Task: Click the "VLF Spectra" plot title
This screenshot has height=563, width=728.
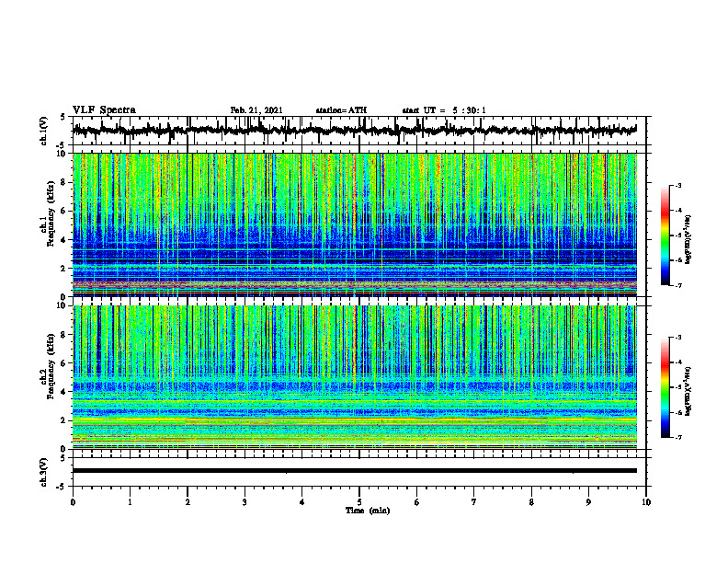Action: pyautogui.click(x=104, y=110)
